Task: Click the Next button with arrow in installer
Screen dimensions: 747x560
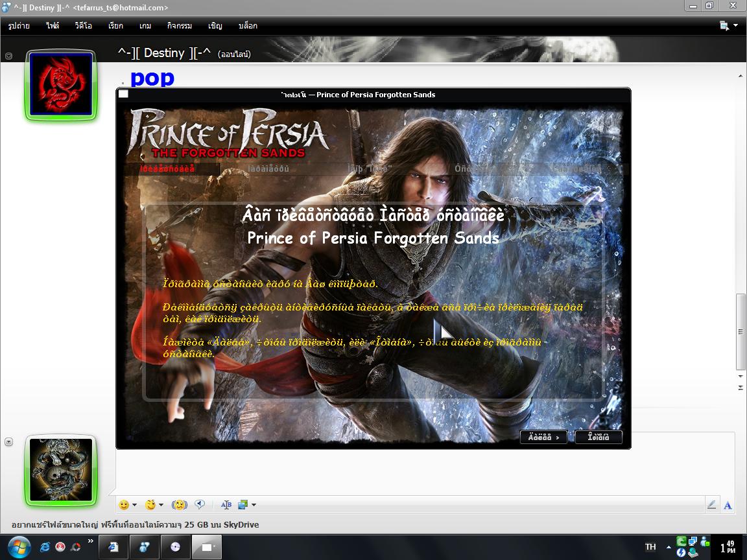Action: click(543, 437)
